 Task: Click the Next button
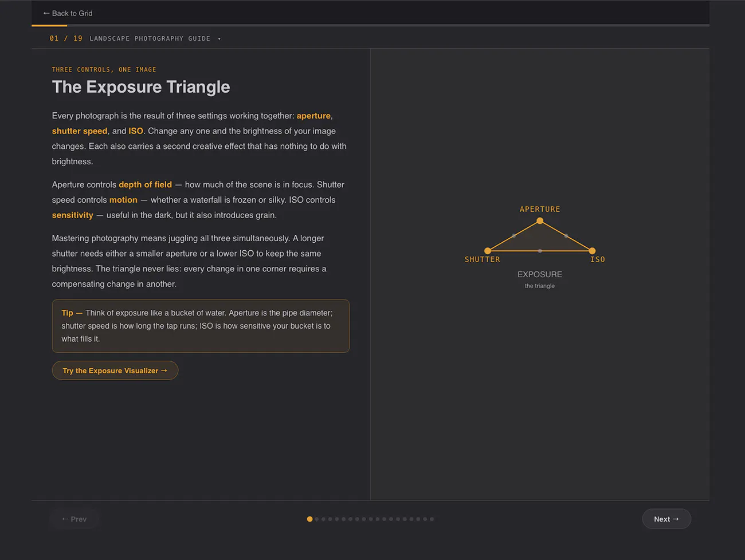[x=666, y=519]
